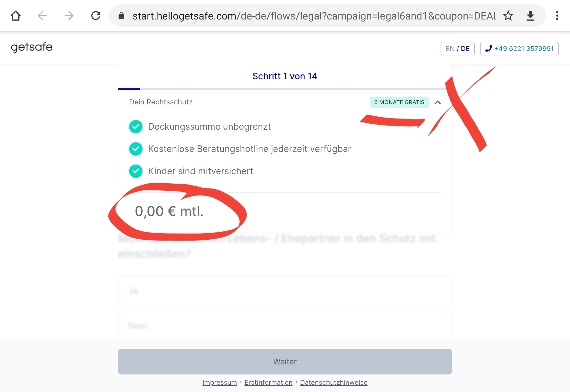The height and width of the screenshot is (392, 570).
Task: Go back using the back arrow
Action: [42, 16]
